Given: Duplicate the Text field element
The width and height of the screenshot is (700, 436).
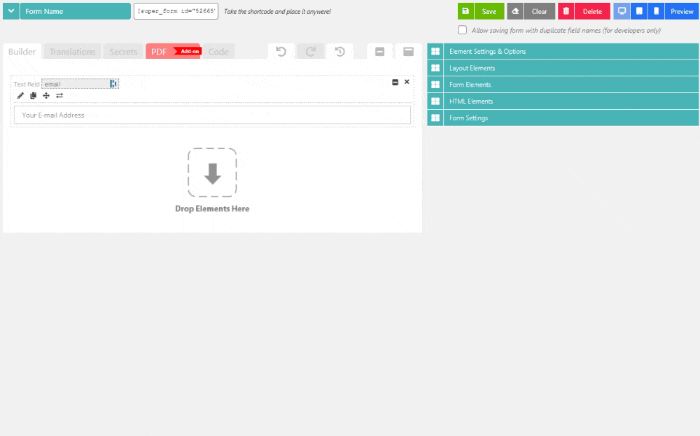Looking at the screenshot, I should click(33, 96).
